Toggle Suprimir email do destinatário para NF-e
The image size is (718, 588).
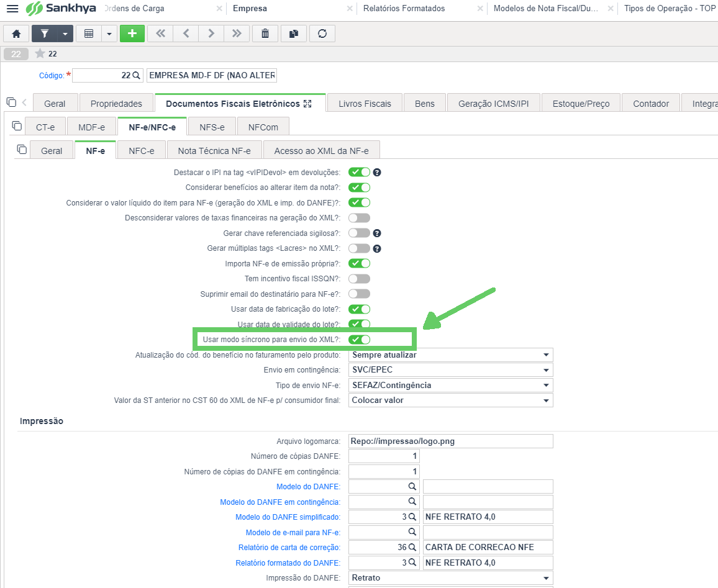click(x=360, y=294)
